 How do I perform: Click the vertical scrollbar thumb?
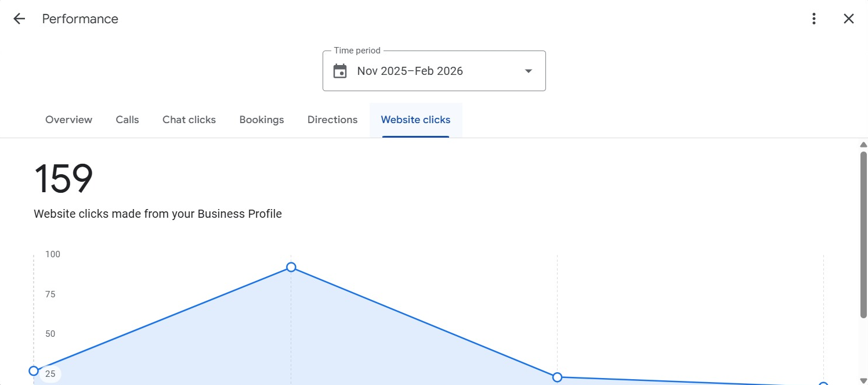pyautogui.click(x=863, y=232)
